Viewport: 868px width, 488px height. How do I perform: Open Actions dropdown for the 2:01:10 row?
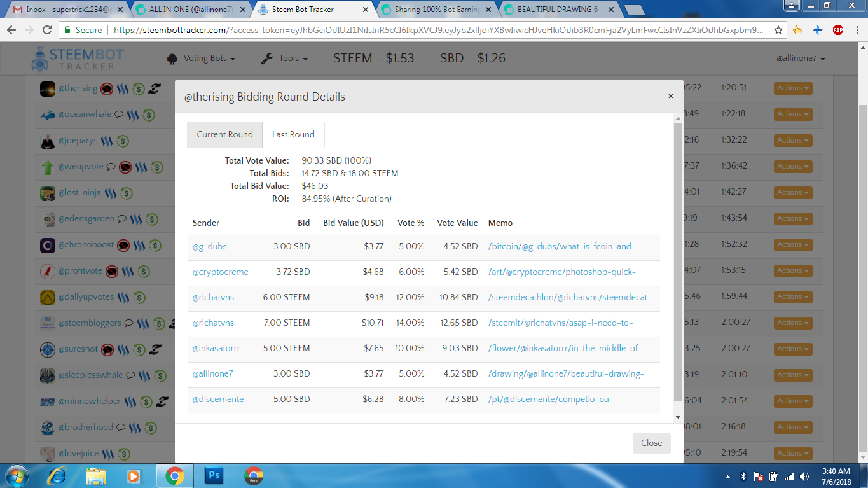click(x=792, y=375)
